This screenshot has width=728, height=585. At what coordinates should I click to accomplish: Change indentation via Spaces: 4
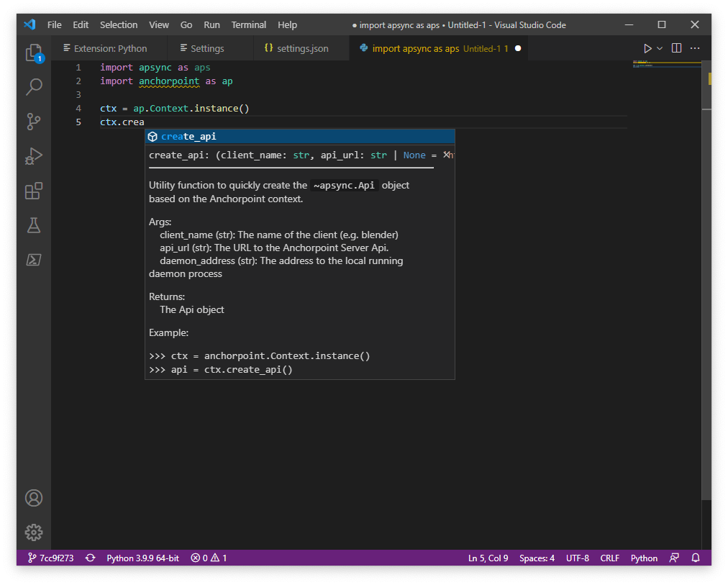537,558
